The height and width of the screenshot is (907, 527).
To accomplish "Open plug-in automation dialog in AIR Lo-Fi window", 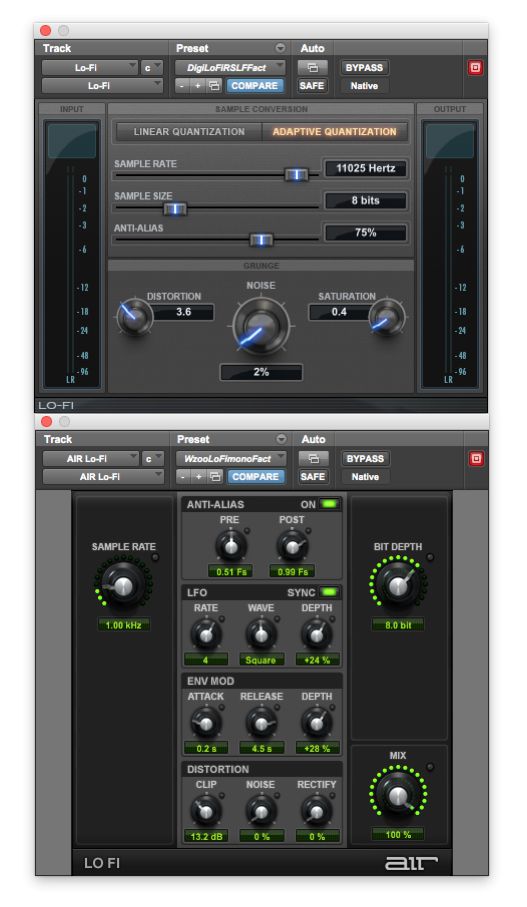I will 313,459.
